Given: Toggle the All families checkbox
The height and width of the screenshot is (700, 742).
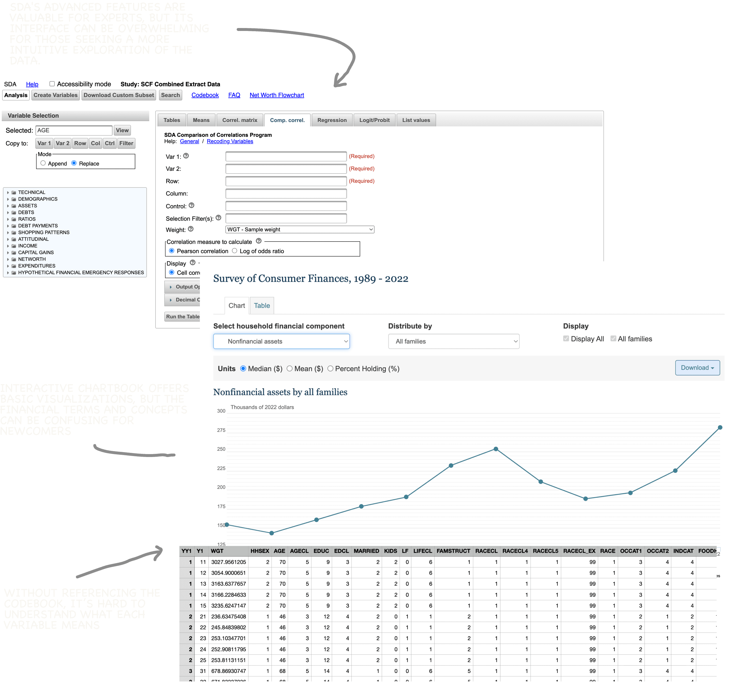Looking at the screenshot, I should (x=613, y=339).
